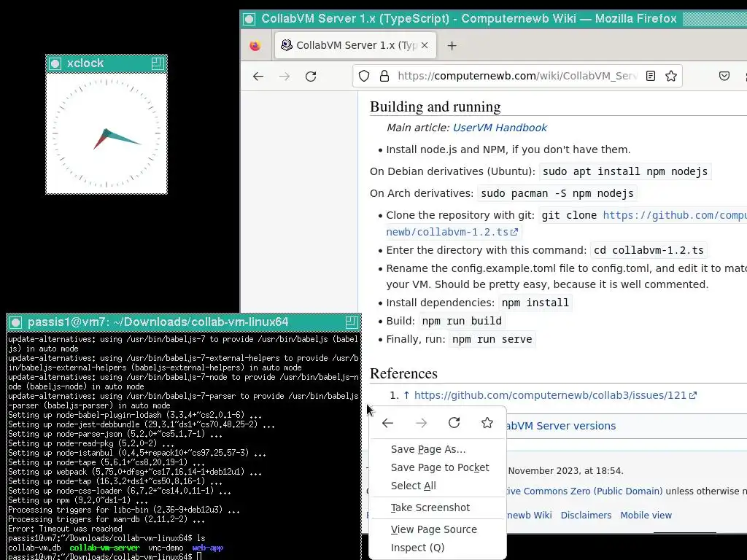The image size is (747, 560).
Task: Click the 'cd collabvm-1.2.ts' code
Action: coord(649,250)
